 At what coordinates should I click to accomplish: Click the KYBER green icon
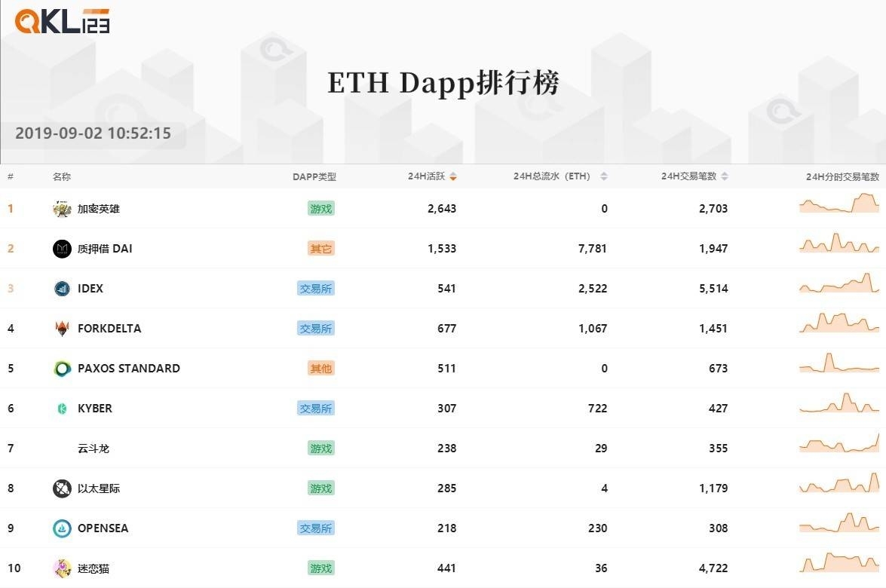point(62,409)
